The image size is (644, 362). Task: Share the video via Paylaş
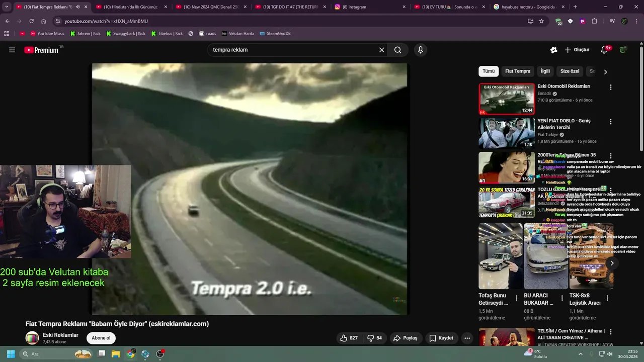[406, 338]
